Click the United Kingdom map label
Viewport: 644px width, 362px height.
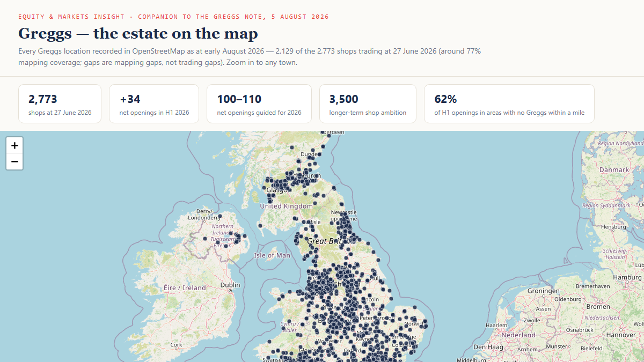pyautogui.click(x=286, y=206)
